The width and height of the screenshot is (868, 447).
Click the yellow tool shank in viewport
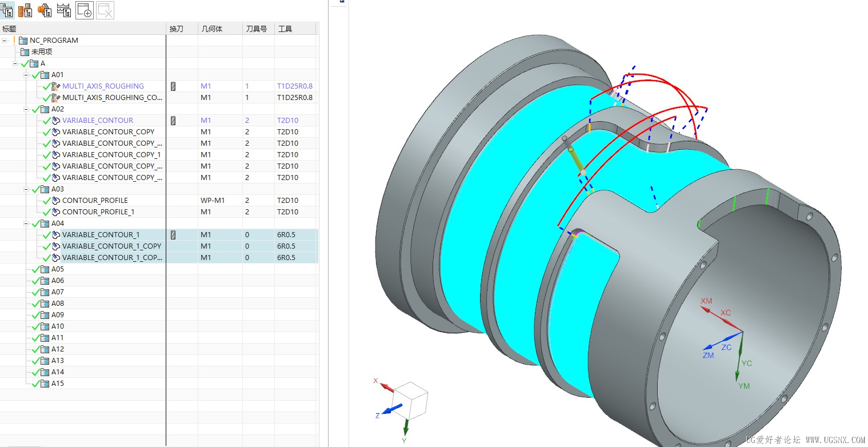(x=576, y=160)
